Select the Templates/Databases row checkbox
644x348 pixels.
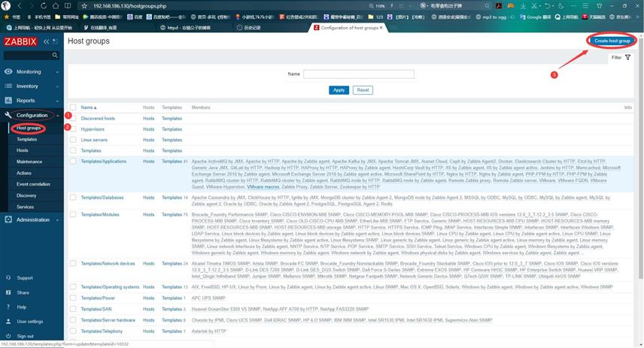point(73,198)
